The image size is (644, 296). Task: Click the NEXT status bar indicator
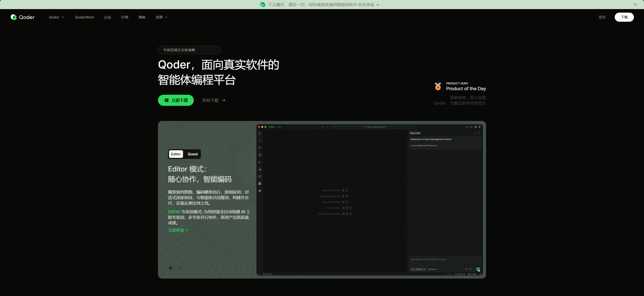point(448,274)
